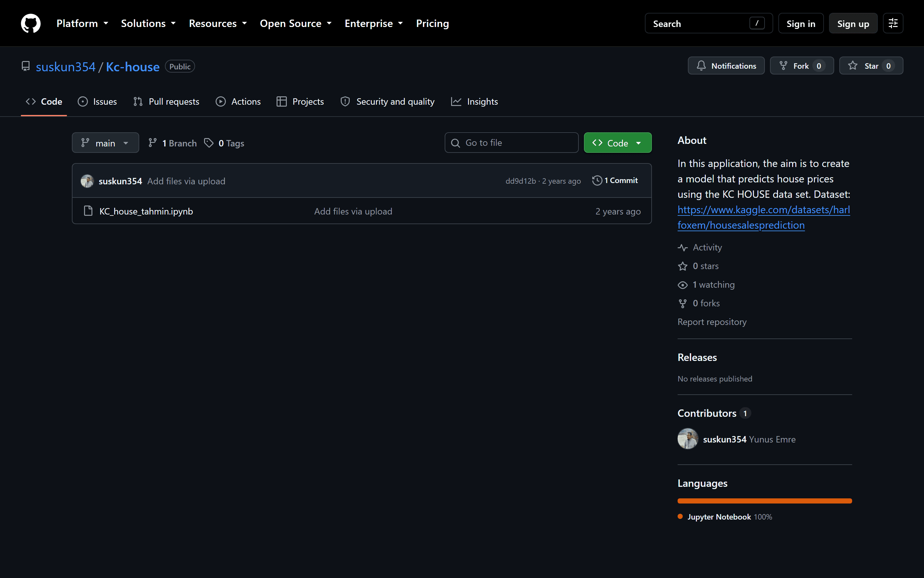Open the 1 Commit history link

tap(615, 180)
